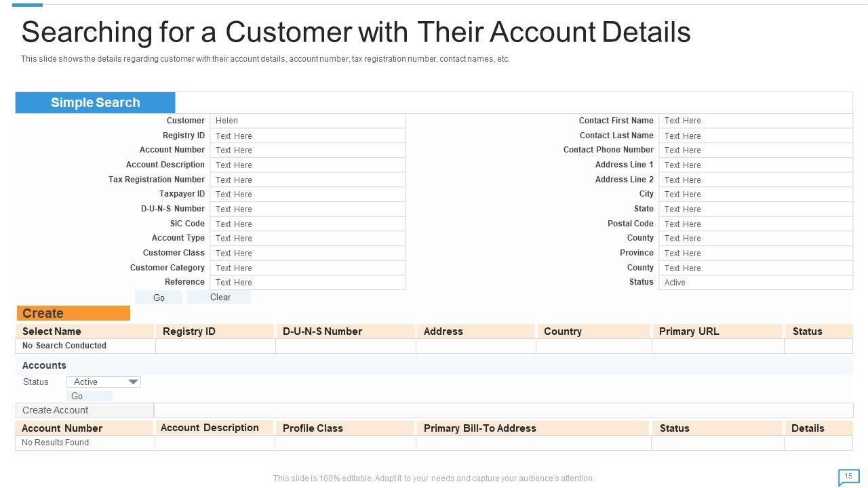The image size is (868, 488).
Task: Click the Postal Code input field
Action: click(x=755, y=224)
